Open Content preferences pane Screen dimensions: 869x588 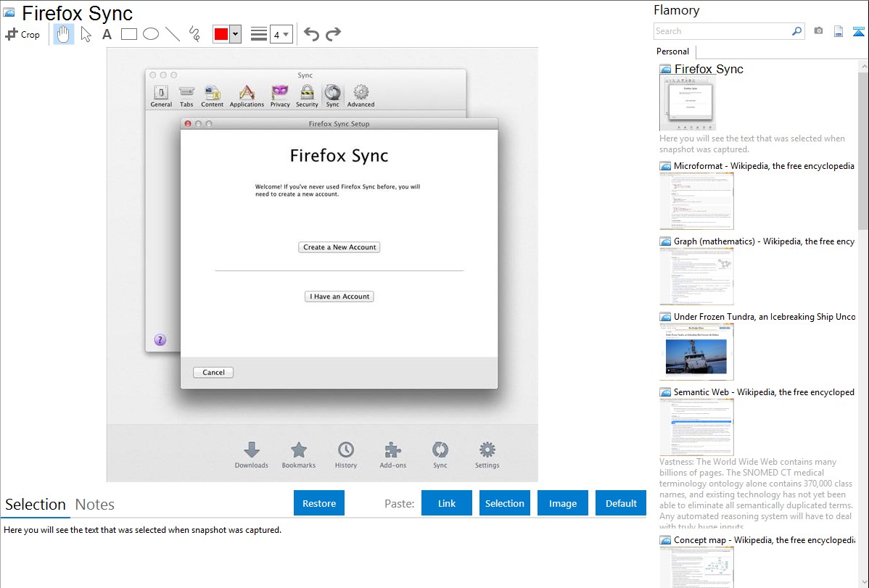point(212,96)
